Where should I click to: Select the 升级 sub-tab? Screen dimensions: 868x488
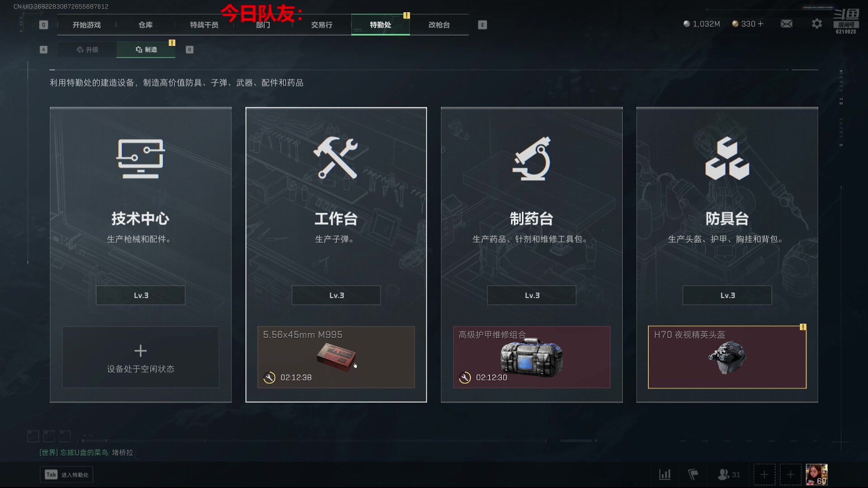pos(87,50)
